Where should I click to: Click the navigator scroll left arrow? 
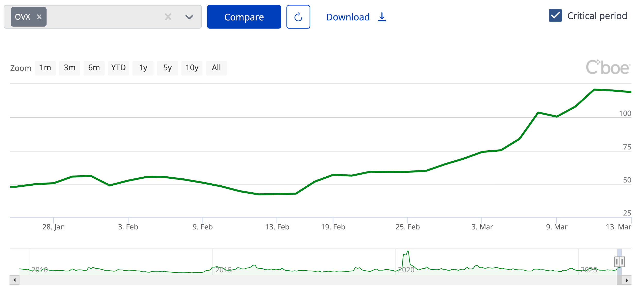click(x=15, y=280)
